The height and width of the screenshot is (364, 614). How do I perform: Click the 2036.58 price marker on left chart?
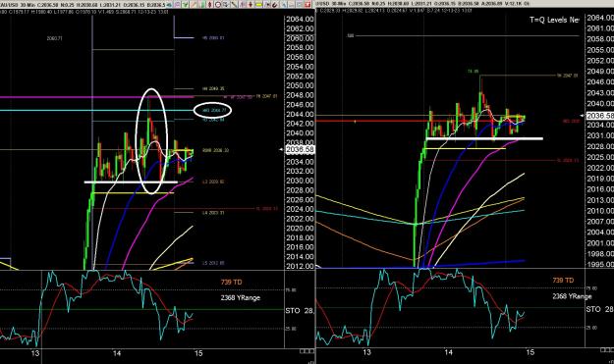pos(300,150)
